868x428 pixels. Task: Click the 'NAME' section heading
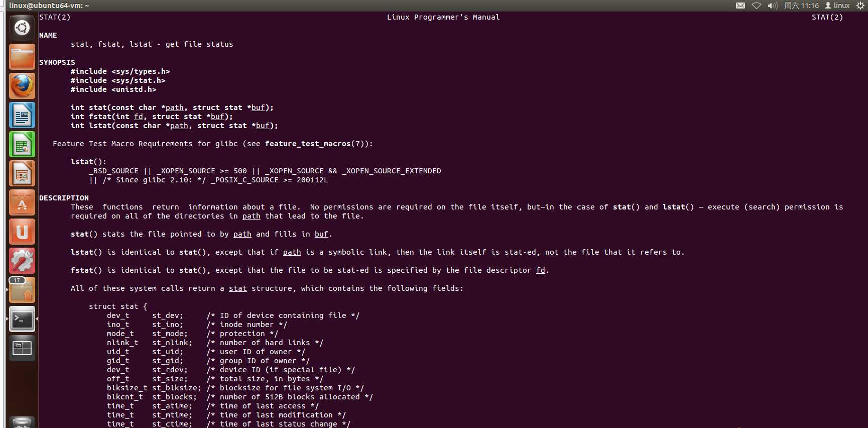[48, 35]
